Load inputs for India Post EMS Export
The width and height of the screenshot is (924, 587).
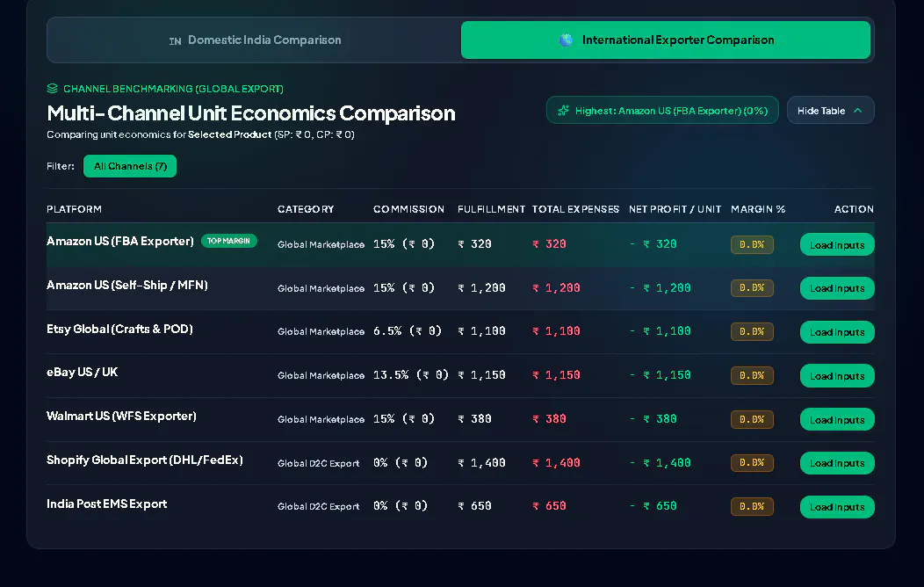pos(837,507)
